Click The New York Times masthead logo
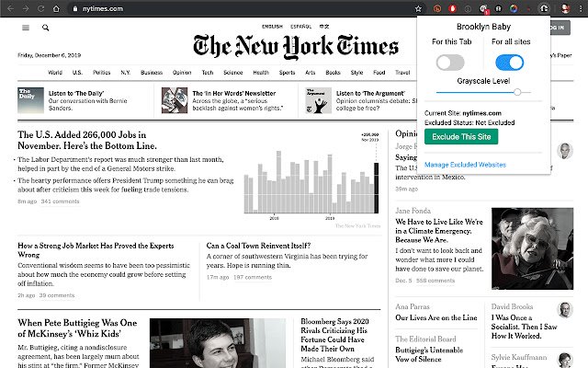 [x=296, y=47]
